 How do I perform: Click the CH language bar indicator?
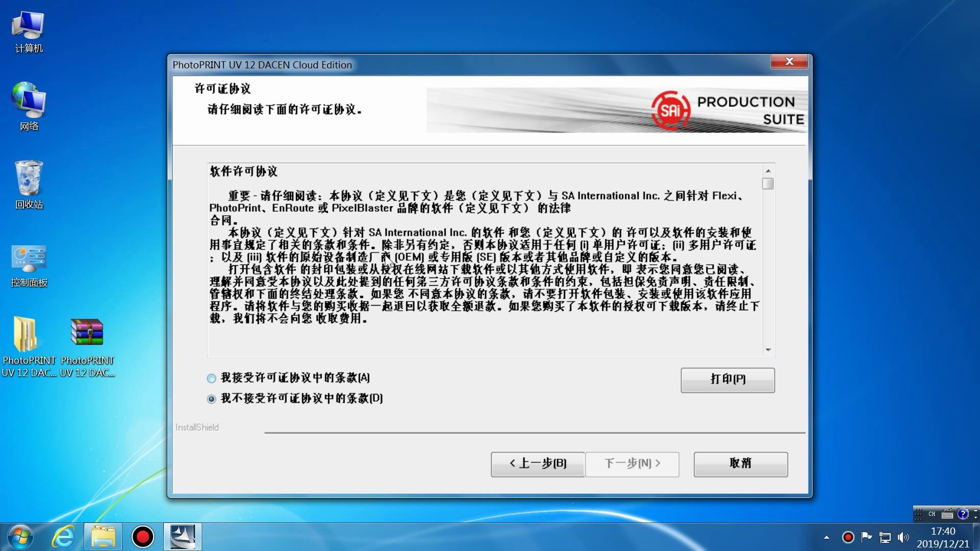tap(932, 514)
